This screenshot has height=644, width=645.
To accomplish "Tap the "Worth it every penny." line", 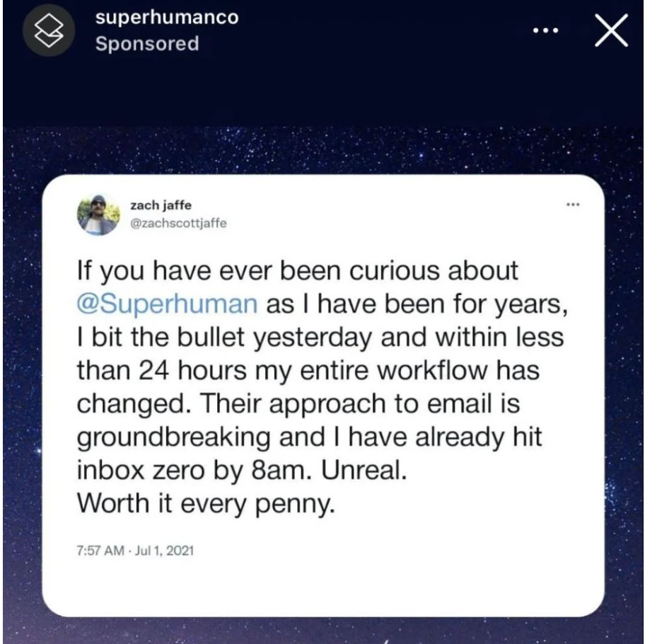I will coord(206,503).
